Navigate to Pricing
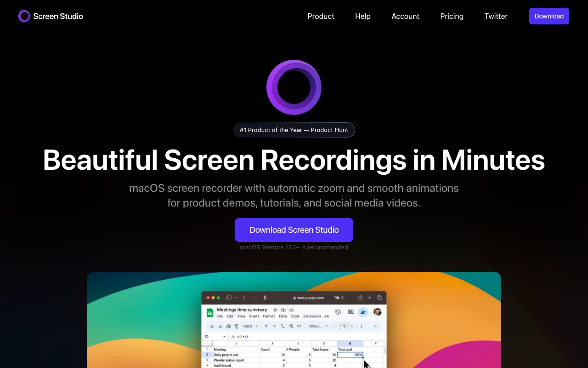The image size is (588, 368). pos(452,16)
